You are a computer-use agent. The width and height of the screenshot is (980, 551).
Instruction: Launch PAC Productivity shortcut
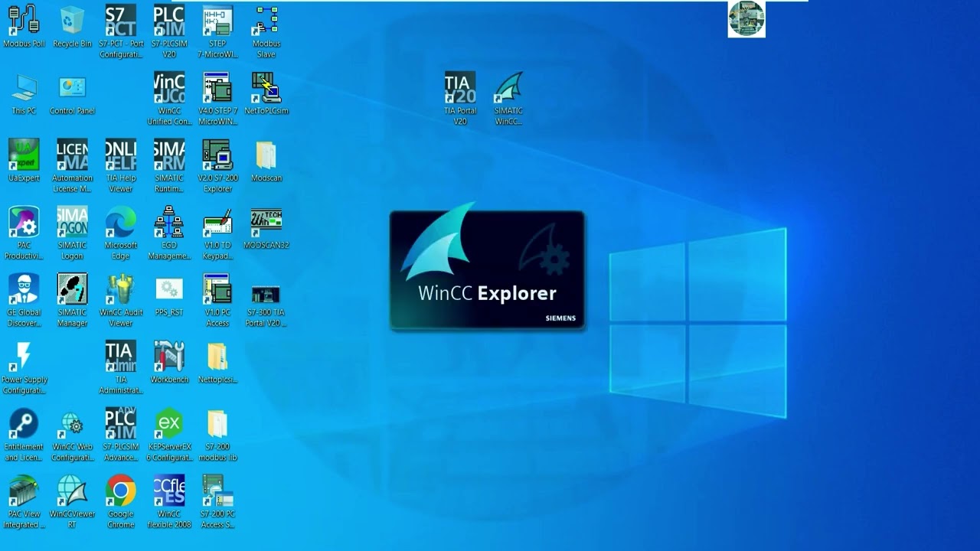[x=24, y=233]
